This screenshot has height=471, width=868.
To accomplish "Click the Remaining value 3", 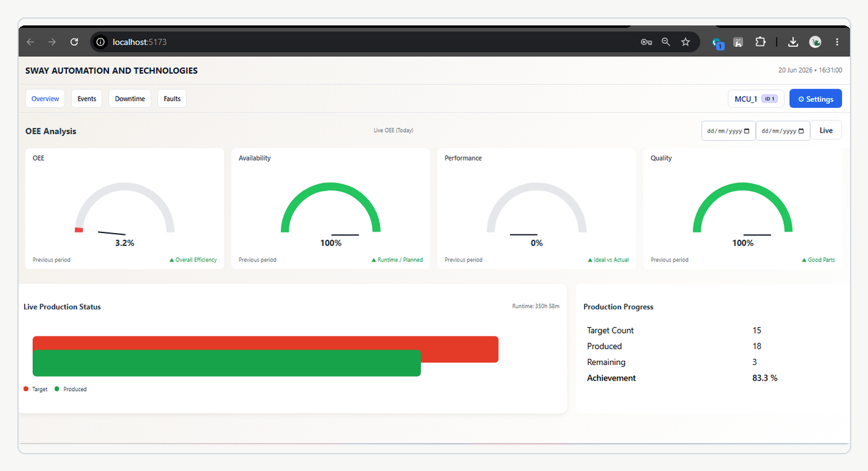I will tap(755, 362).
